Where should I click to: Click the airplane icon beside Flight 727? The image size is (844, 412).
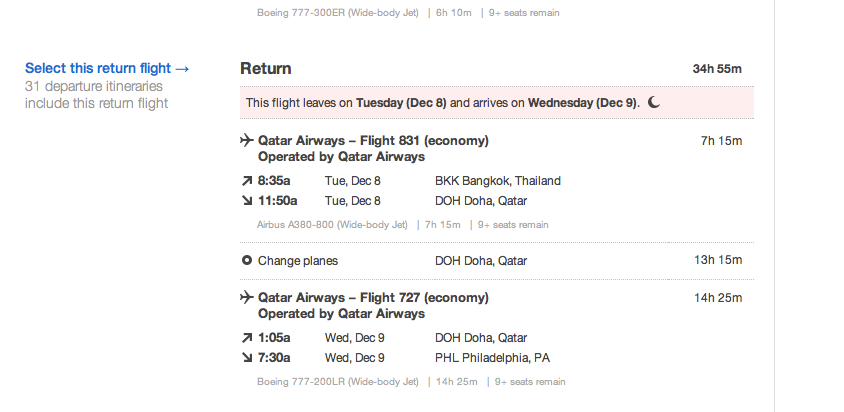click(247, 298)
